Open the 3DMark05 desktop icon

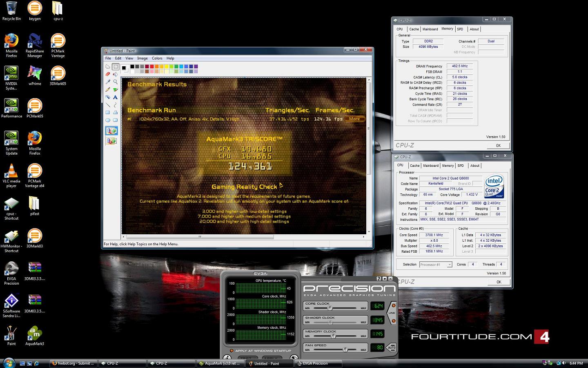coord(58,76)
